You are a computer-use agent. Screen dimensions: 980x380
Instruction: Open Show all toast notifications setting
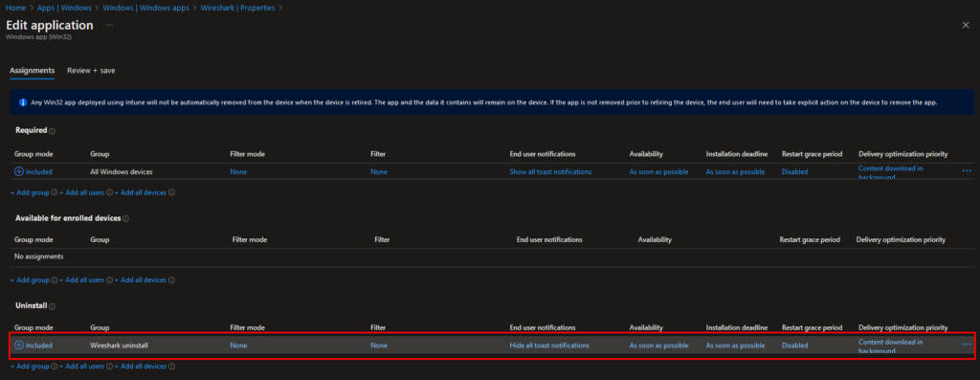click(550, 171)
